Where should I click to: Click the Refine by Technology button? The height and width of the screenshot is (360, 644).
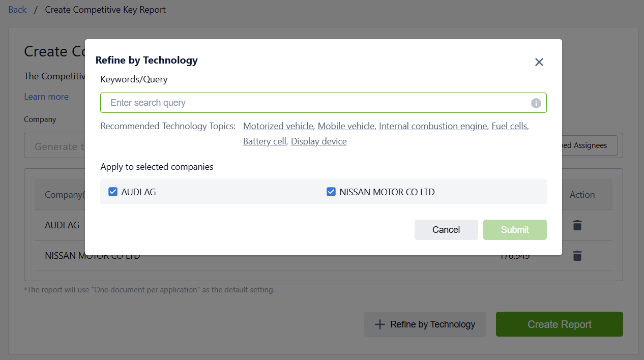(x=425, y=324)
